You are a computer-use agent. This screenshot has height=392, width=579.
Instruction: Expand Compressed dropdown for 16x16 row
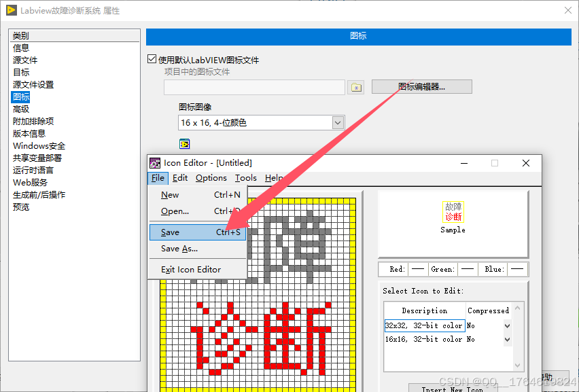coord(508,339)
